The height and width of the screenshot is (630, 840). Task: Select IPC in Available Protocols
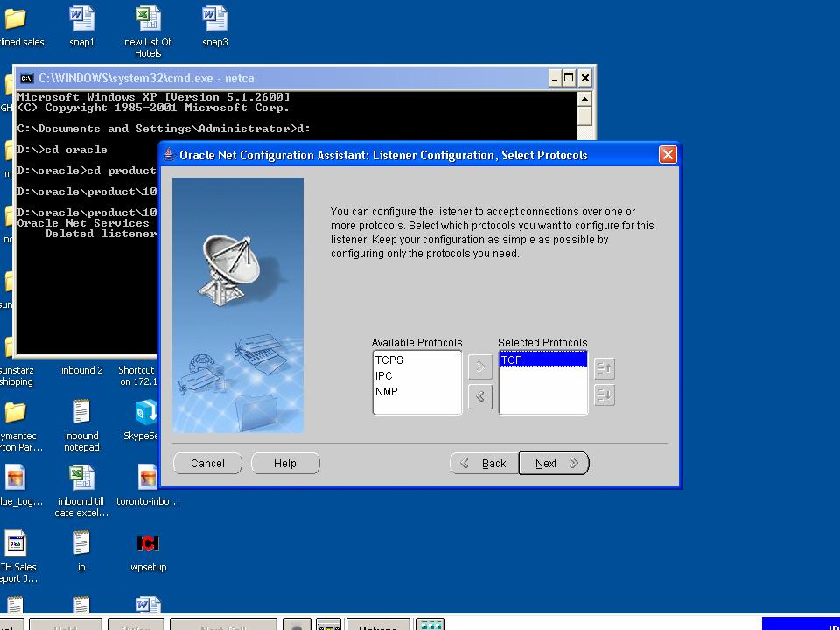pos(416,376)
